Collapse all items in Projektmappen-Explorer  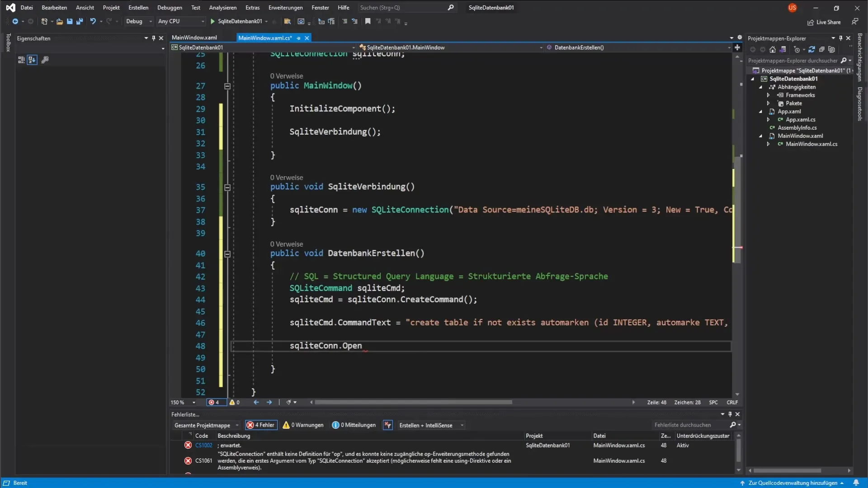pyautogui.click(x=822, y=50)
